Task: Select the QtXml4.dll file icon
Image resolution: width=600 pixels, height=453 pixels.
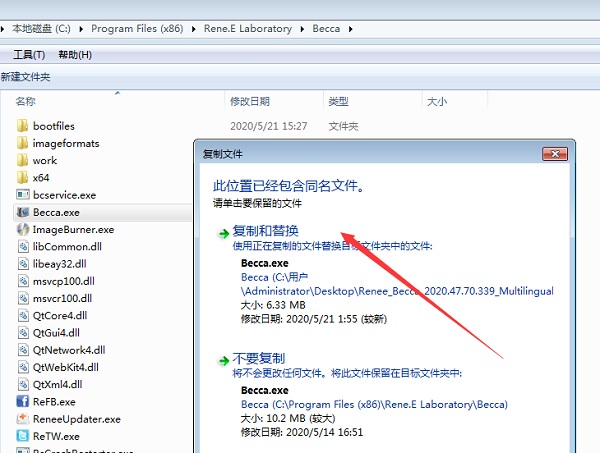Action: tap(23, 384)
